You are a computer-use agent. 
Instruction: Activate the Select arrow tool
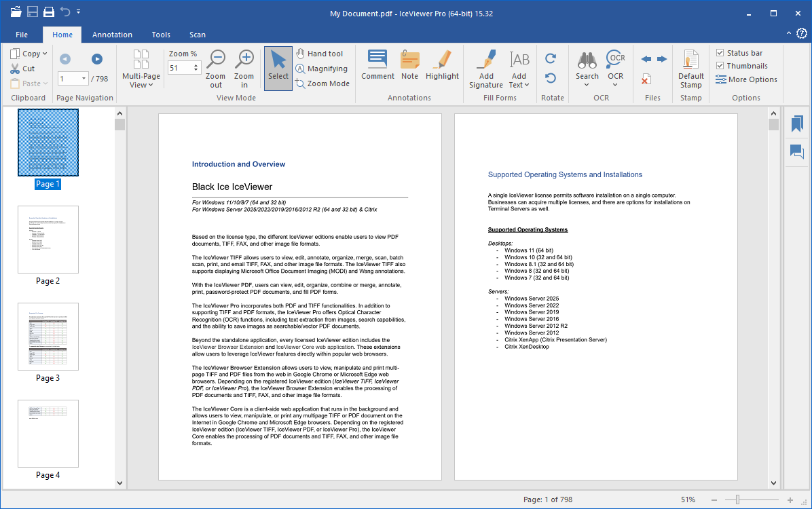pos(278,69)
